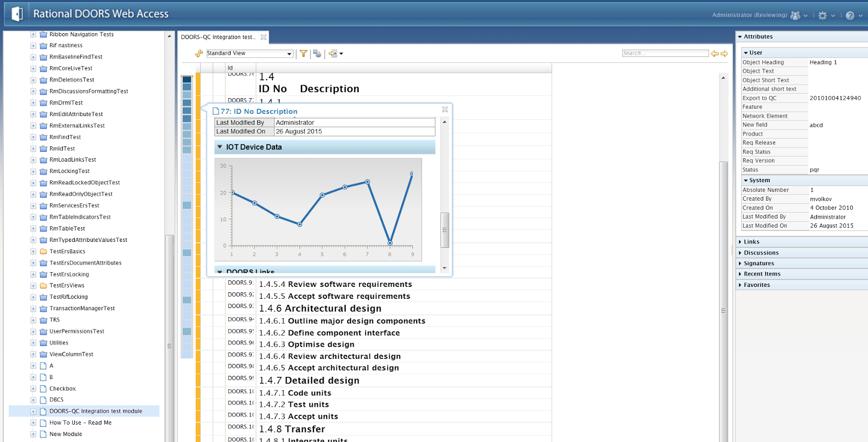
Task: Click the previous search result arrow
Action: click(x=715, y=54)
